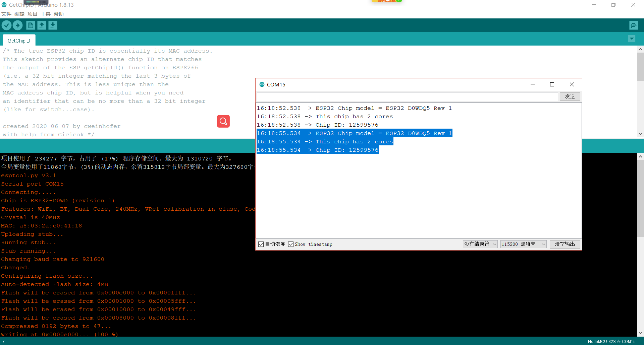
Task: Click the 发送 send button
Action: (x=570, y=96)
